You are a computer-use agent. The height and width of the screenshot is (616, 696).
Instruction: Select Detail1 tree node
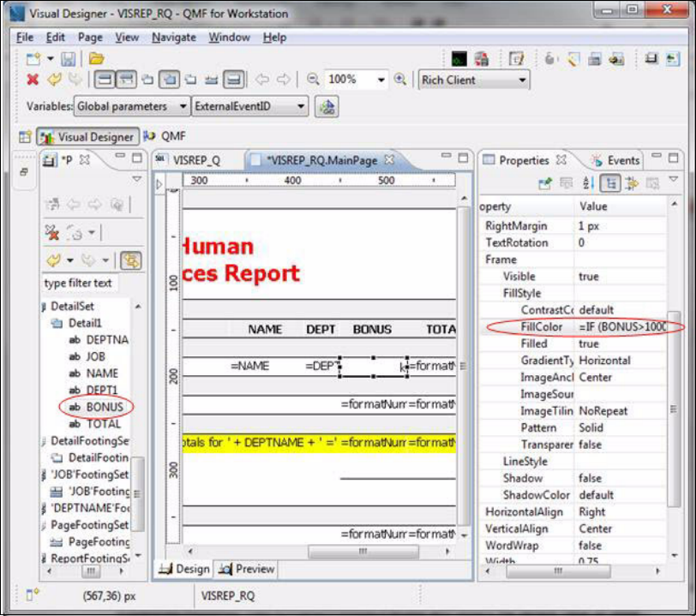coord(85,323)
